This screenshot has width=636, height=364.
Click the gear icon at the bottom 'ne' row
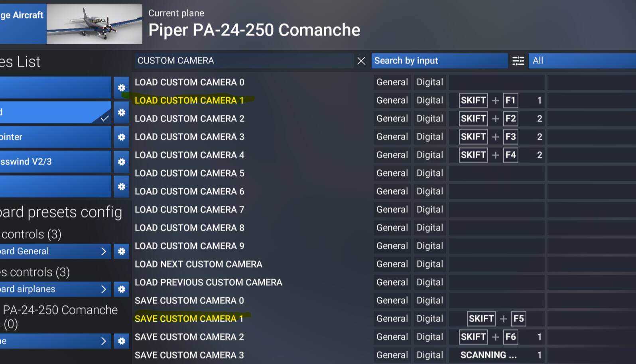pos(122,341)
